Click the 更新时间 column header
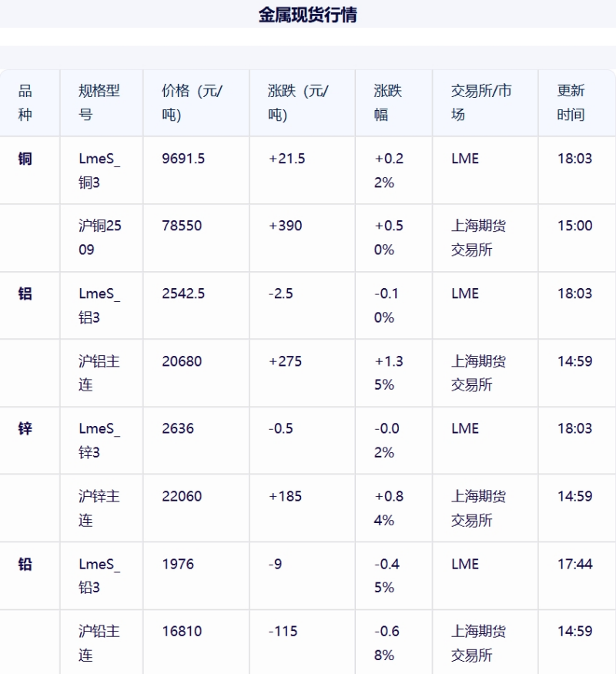This screenshot has width=616, height=674. [x=571, y=102]
